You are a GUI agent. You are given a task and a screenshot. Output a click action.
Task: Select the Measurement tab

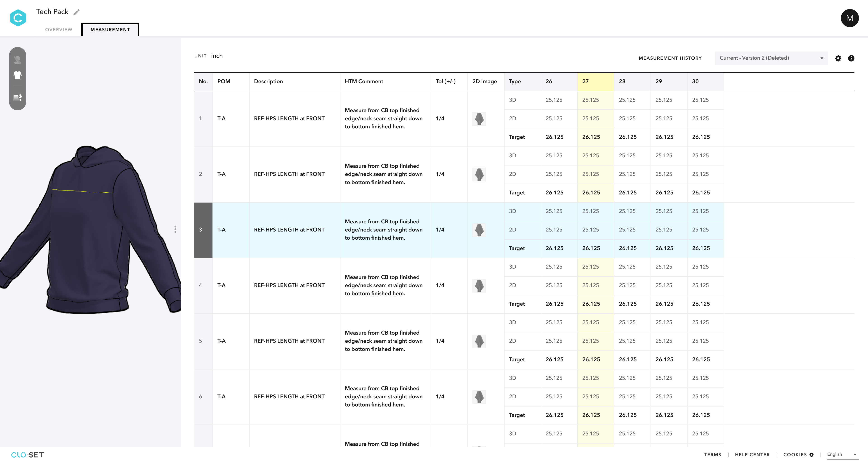pos(110,30)
